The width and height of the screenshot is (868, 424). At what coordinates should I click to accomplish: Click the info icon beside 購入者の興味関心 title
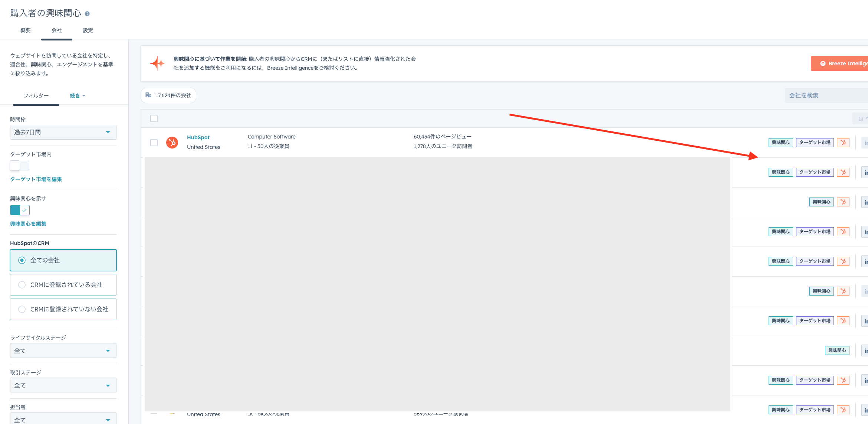tap(87, 14)
